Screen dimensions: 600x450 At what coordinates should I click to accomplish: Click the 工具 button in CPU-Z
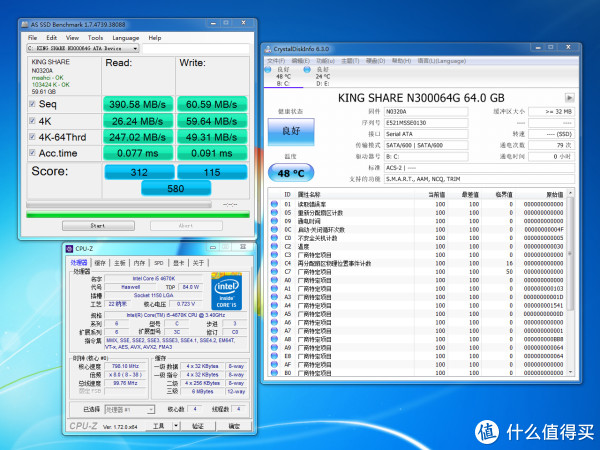coord(159,426)
